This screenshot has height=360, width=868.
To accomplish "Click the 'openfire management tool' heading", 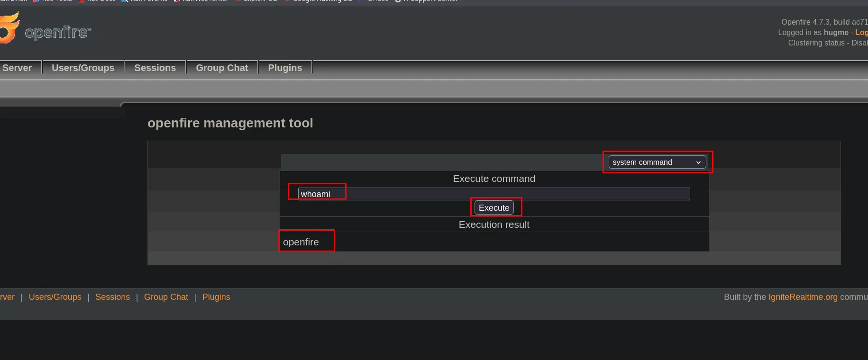I will pos(230,123).
